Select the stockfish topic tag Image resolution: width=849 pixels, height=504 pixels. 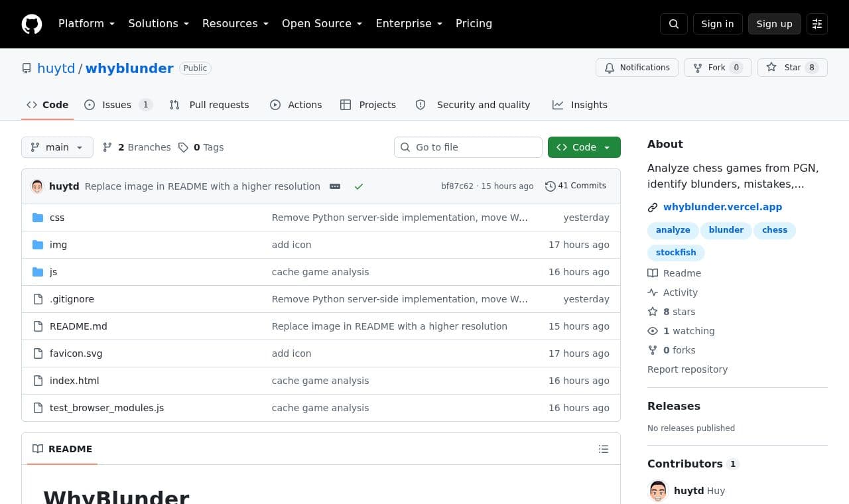(x=676, y=253)
